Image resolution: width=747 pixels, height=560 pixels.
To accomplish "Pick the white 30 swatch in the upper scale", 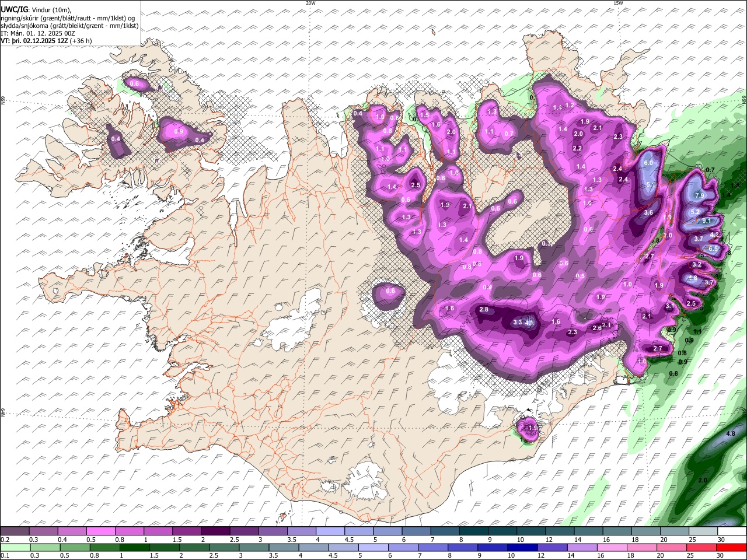I will (x=732, y=531).
